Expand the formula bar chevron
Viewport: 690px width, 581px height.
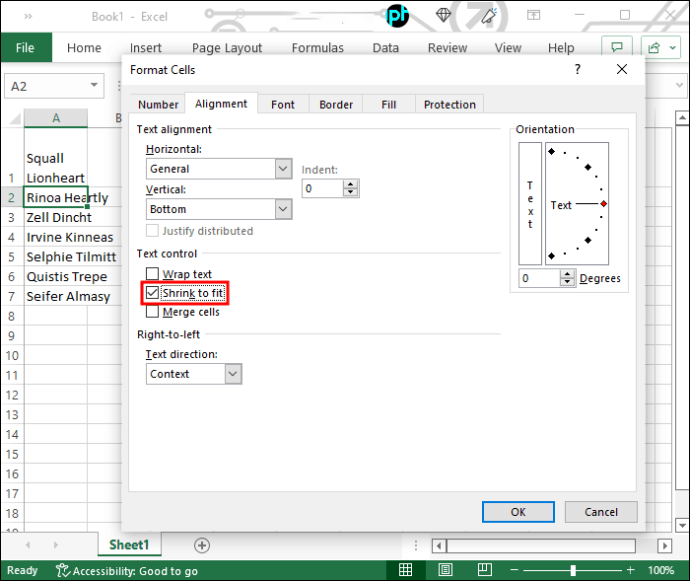[x=679, y=85]
